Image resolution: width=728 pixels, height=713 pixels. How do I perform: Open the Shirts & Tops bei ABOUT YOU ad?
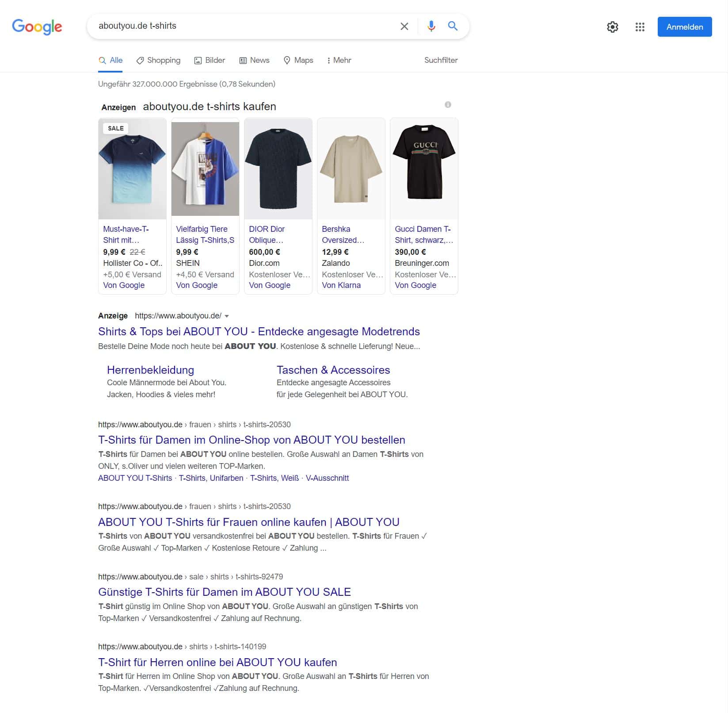[259, 332]
